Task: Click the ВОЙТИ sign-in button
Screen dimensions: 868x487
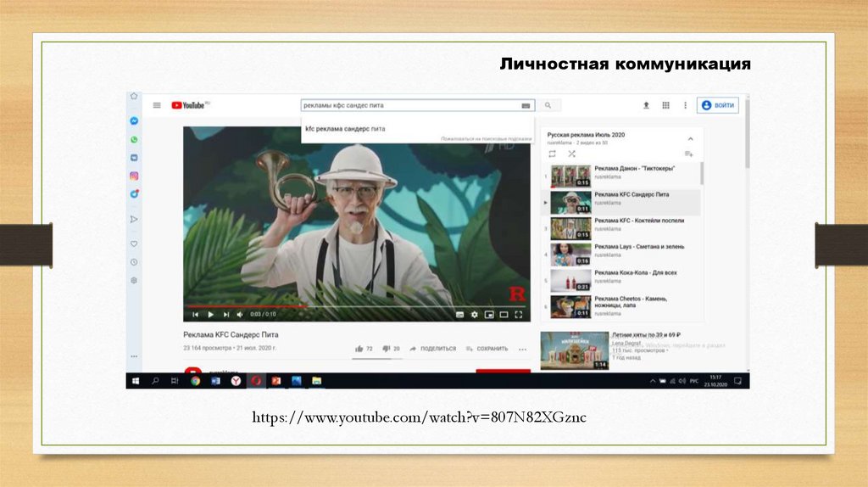Action: [x=718, y=105]
